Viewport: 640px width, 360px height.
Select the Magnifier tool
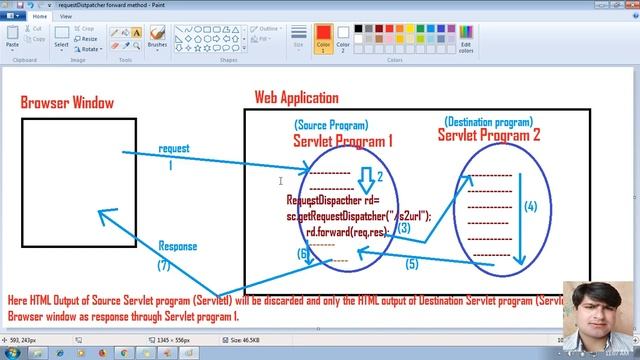click(x=136, y=45)
